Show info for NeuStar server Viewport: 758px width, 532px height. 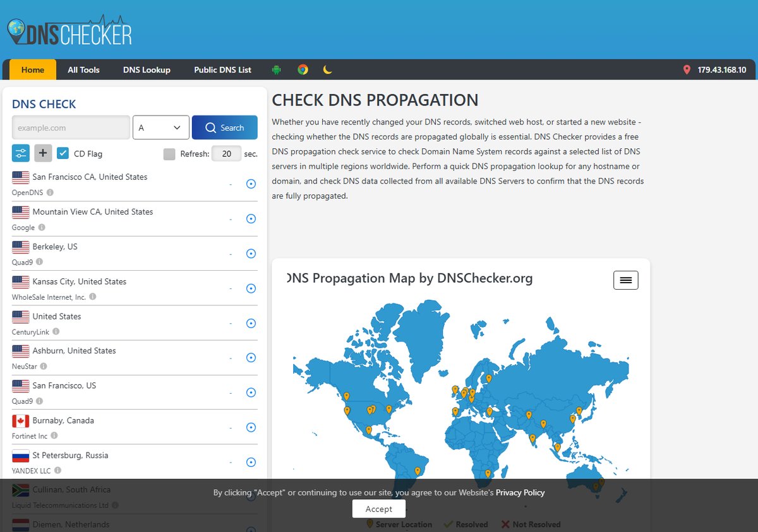(x=43, y=366)
